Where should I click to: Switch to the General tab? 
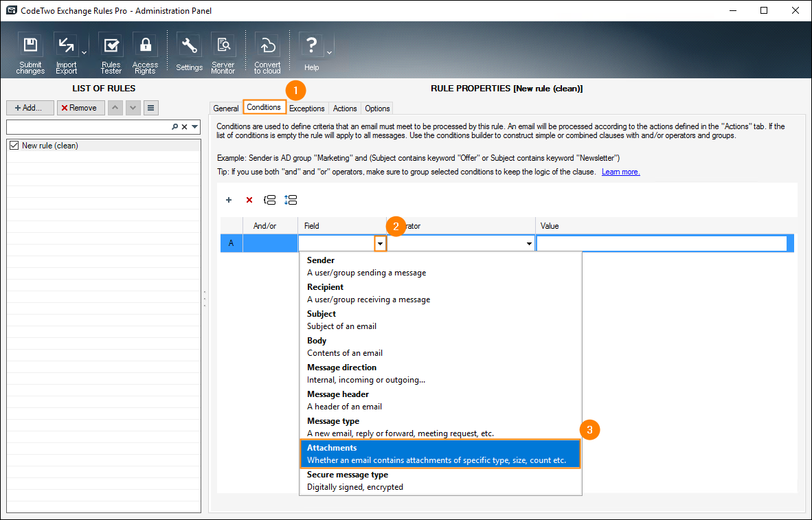(x=226, y=109)
